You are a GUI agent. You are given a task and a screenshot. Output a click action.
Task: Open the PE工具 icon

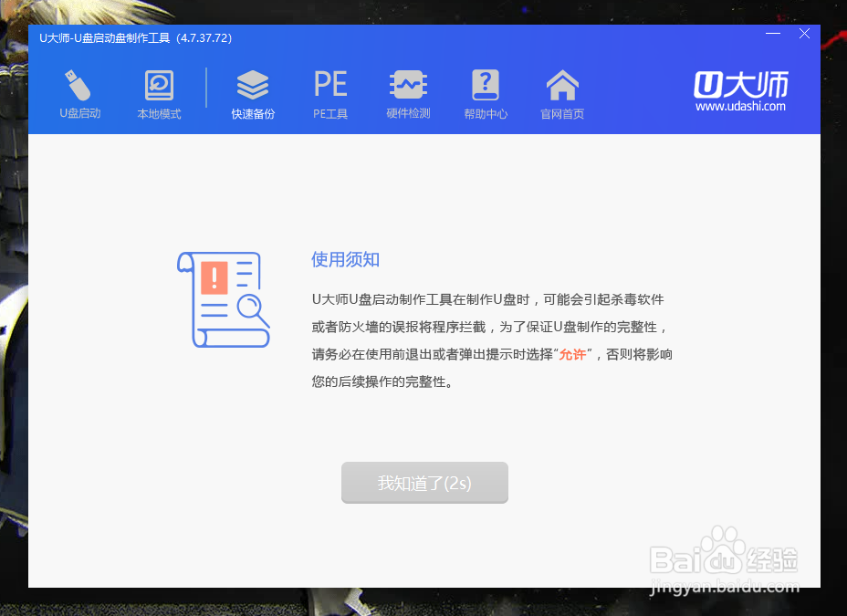(330, 93)
